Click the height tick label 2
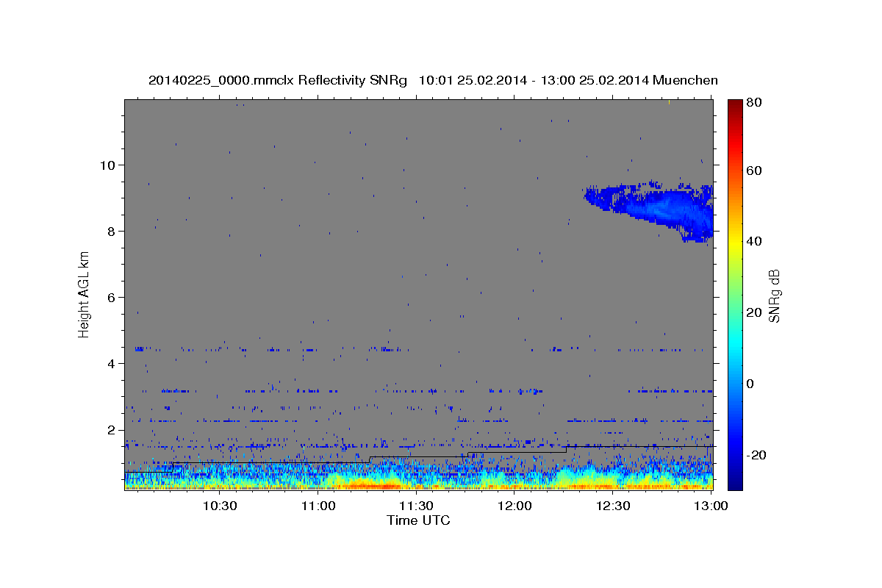Image resolution: width=882 pixels, height=588 pixels. click(x=112, y=430)
